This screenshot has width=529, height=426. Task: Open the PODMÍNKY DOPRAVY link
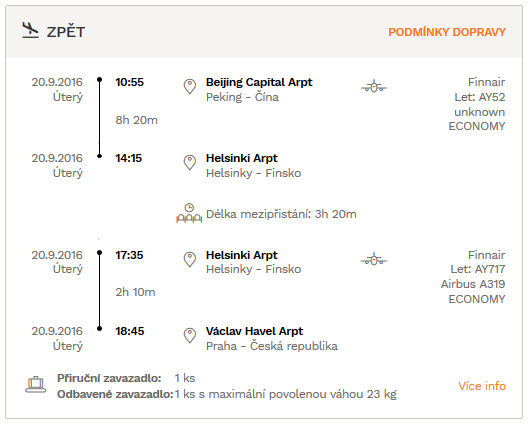[447, 32]
